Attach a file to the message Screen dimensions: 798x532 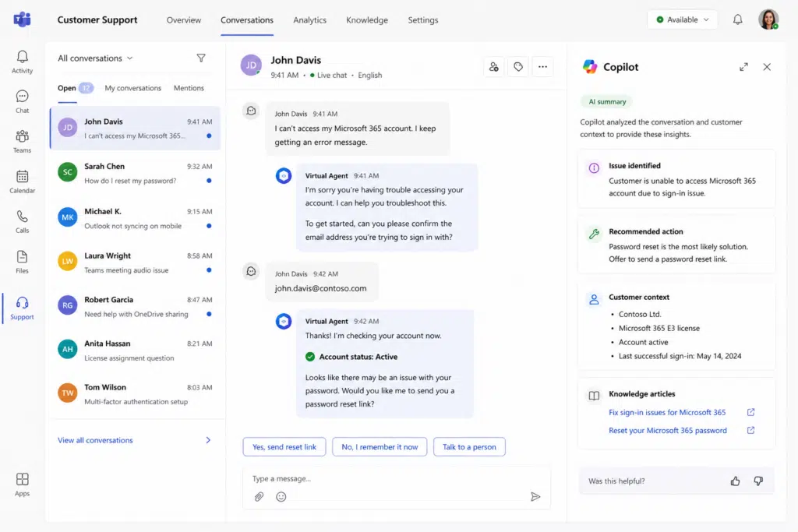click(x=259, y=496)
